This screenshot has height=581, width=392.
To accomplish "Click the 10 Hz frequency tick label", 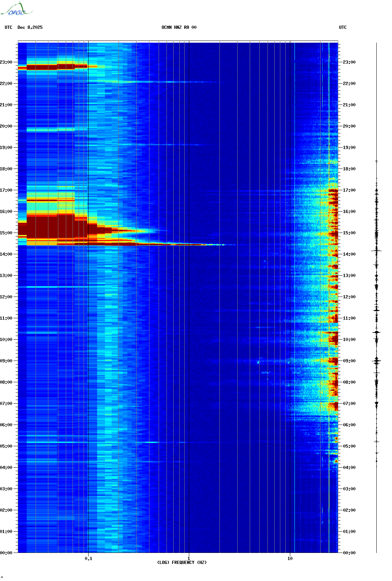I will [290, 558].
